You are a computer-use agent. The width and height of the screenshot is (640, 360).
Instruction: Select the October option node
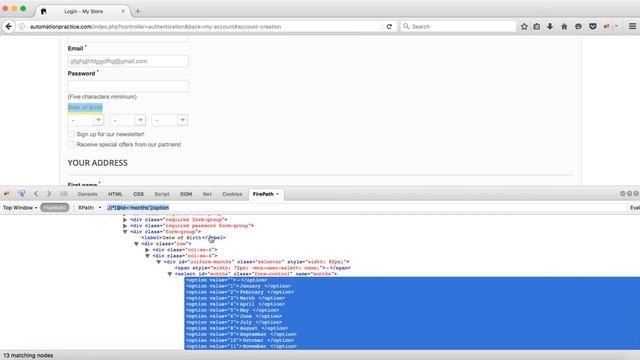pos(240,340)
